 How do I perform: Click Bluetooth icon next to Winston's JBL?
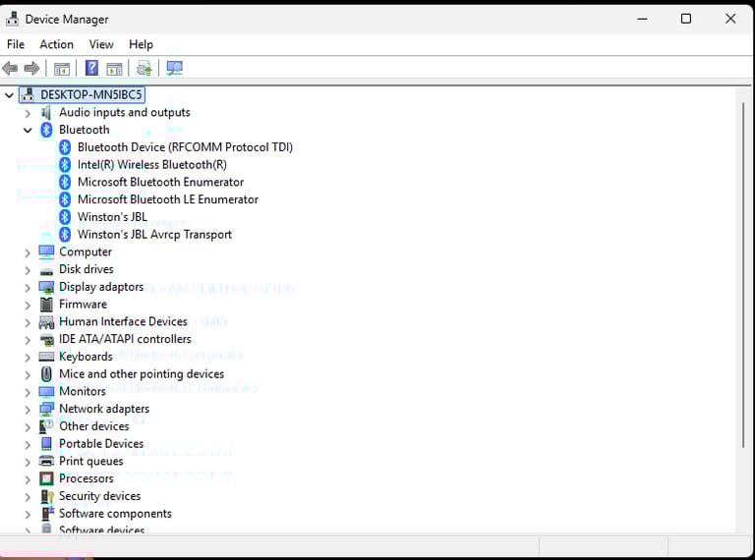point(65,217)
